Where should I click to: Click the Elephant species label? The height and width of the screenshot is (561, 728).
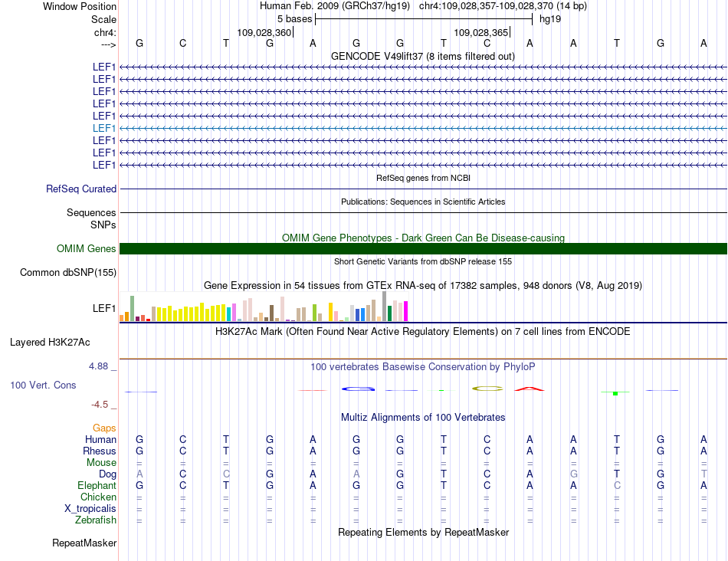click(97, 485)
